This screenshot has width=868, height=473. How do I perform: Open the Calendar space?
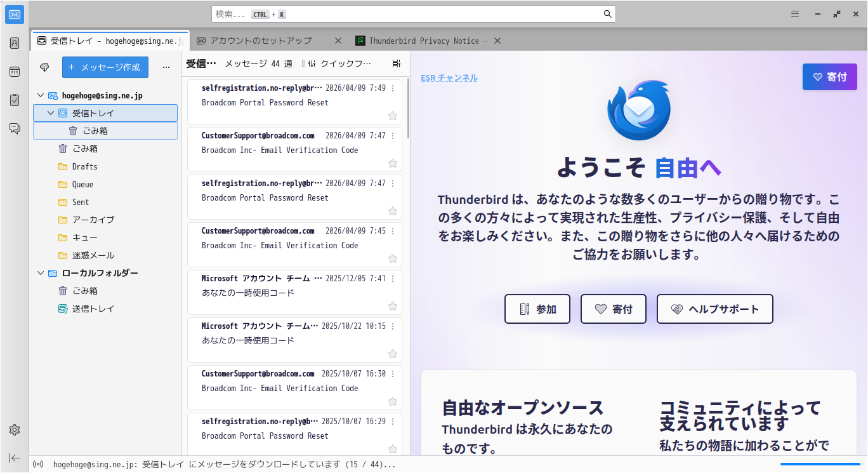[15, 72]
